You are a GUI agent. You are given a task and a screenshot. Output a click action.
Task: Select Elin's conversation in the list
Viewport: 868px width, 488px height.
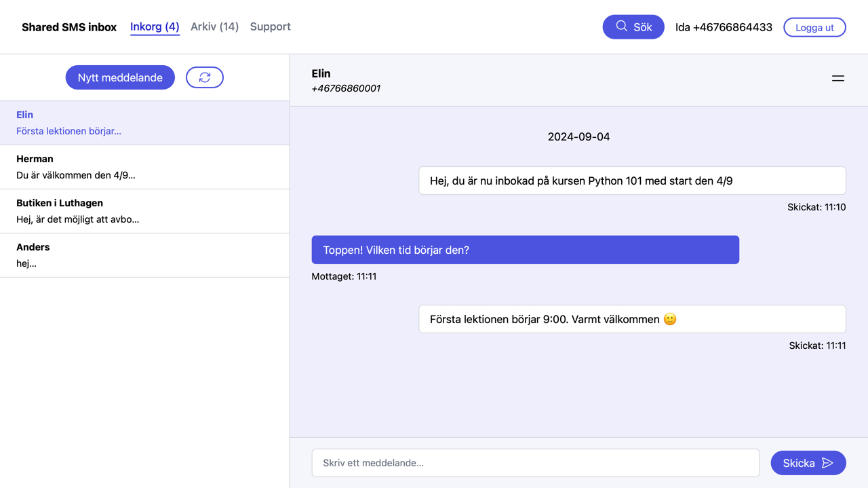(144, 123)
